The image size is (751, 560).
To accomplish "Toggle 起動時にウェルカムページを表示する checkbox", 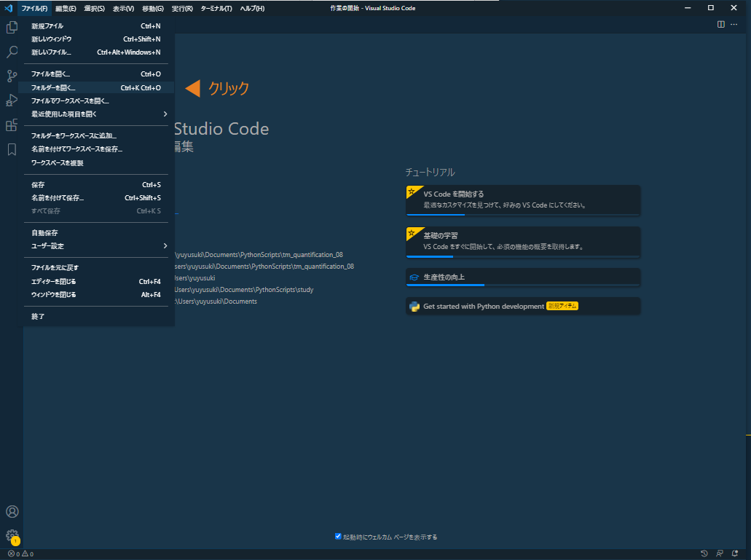I will 338,537.
